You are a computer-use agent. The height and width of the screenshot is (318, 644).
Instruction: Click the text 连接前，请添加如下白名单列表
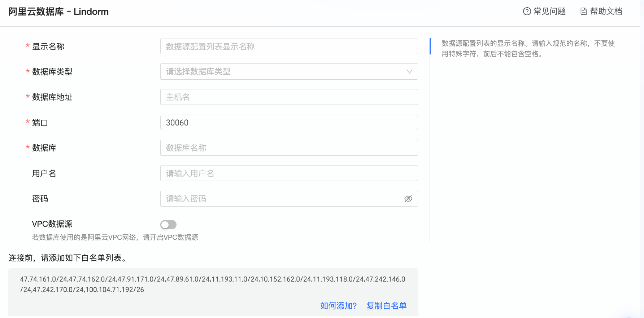click(x=67, y=258)
